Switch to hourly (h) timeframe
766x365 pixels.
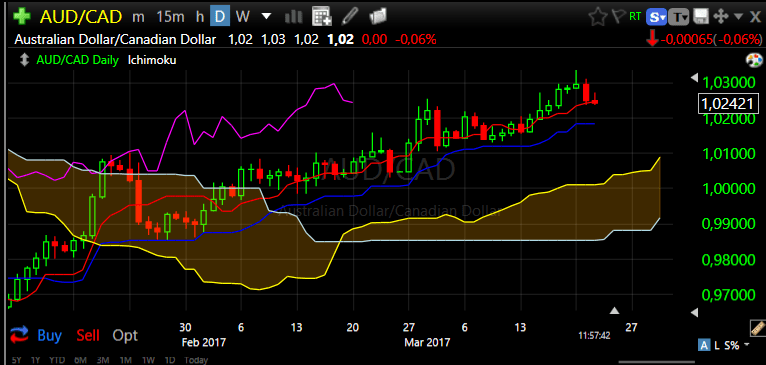(x=200, y=17)
